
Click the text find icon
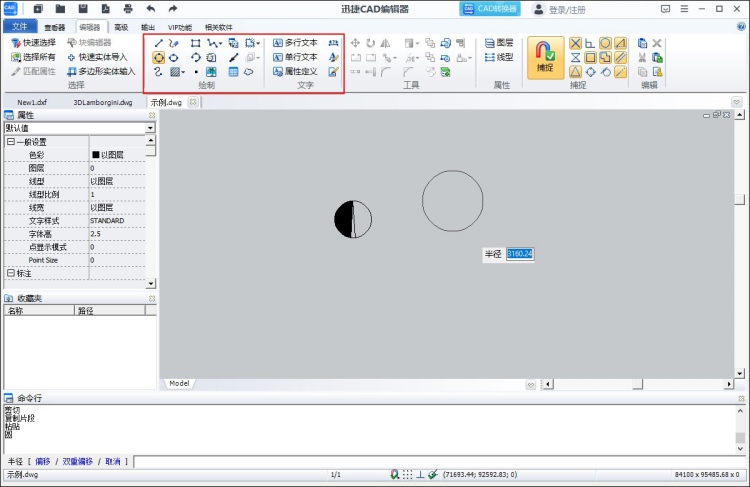coord(333,43)
